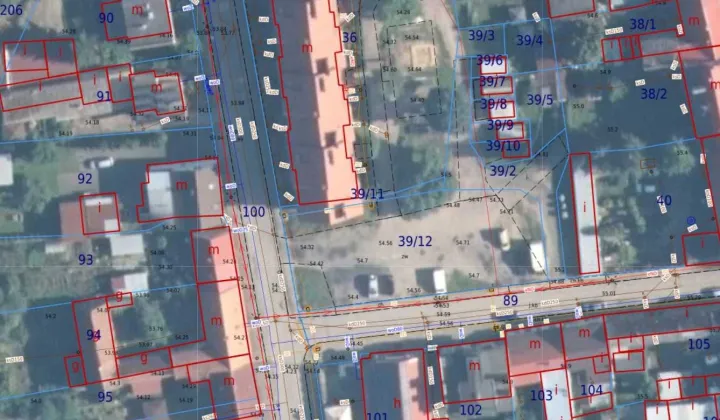The height and width of the screenshot is (420, 720).
Task: Click parcel number 39/11
Action: [x=367, y=194]
